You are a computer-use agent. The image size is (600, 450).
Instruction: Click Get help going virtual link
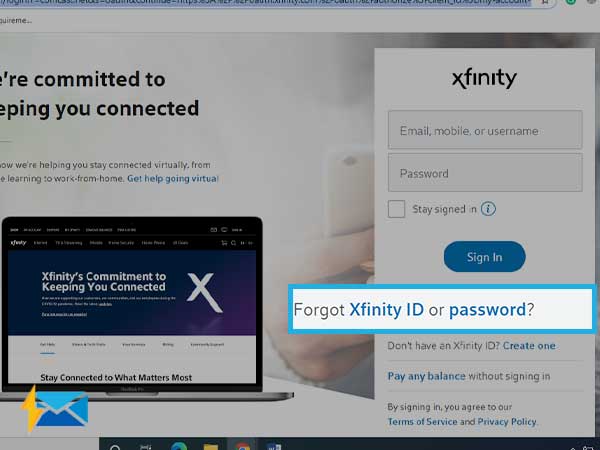(173, 178)
